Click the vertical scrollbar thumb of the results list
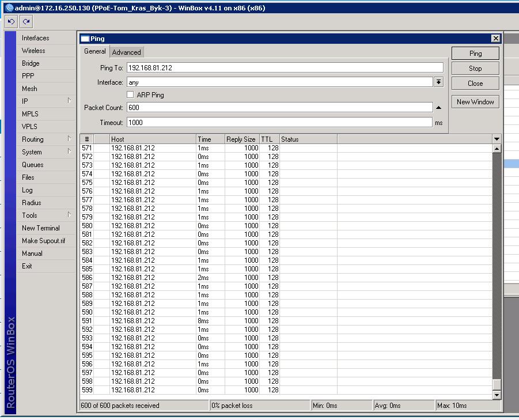This screenshot has width=519, height=420. point(497,384)
